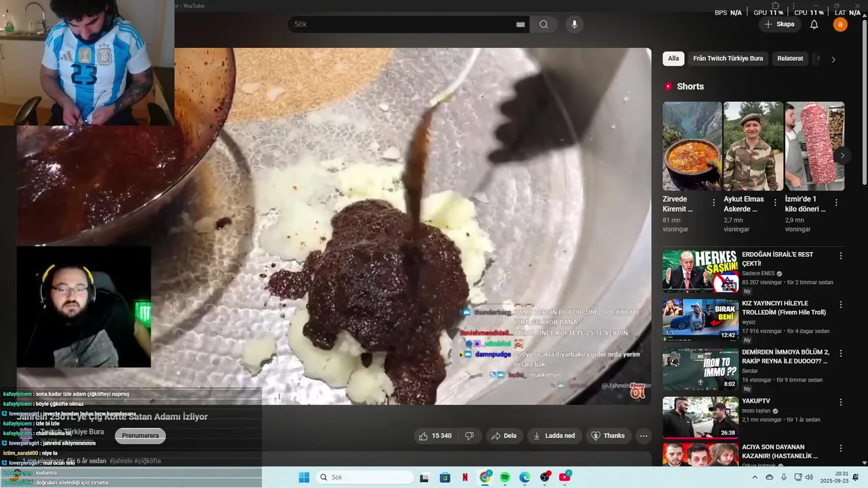Open options for ERDOĞAN İSRAİL'E REST video

tap(841, 256)
